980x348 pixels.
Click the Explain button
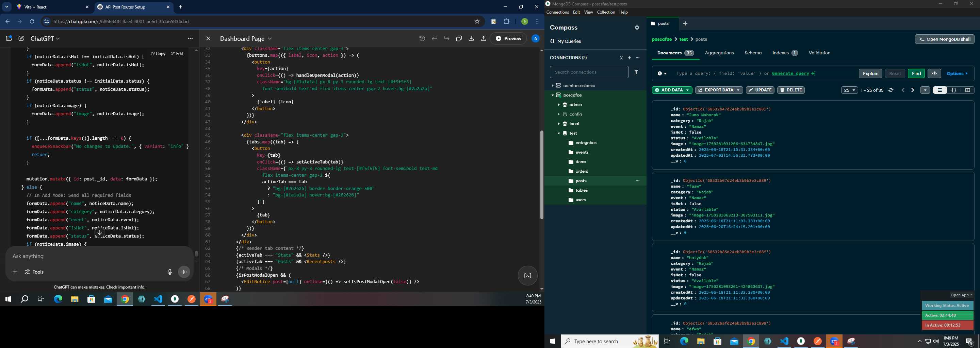pos(870,74)
